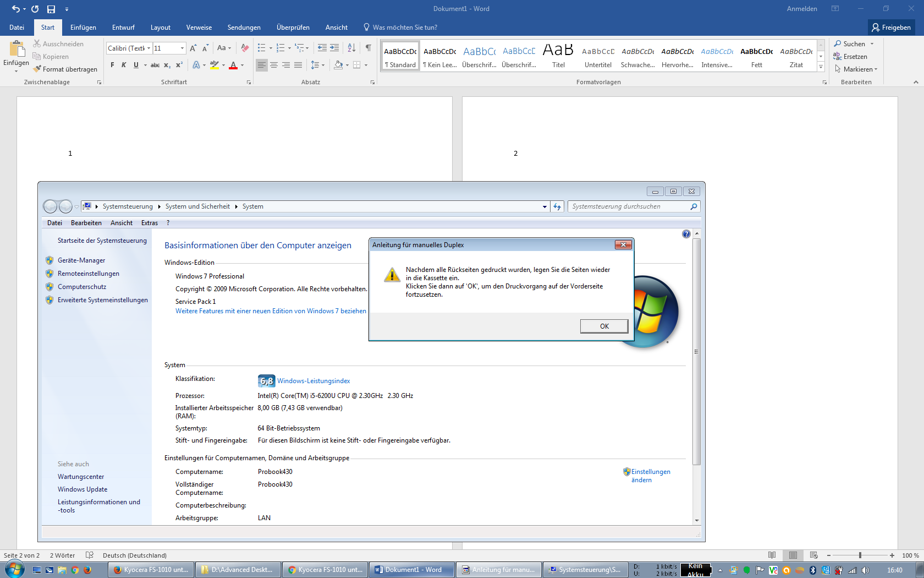Open the font size dropdown
Viewport: 924px width, 578px height.
point(182,48)
